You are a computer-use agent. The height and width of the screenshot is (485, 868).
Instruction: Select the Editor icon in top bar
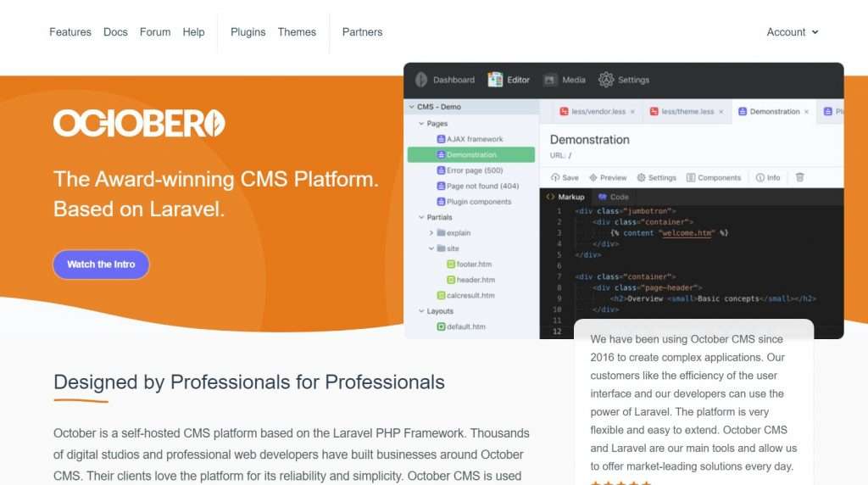(495, 80)
